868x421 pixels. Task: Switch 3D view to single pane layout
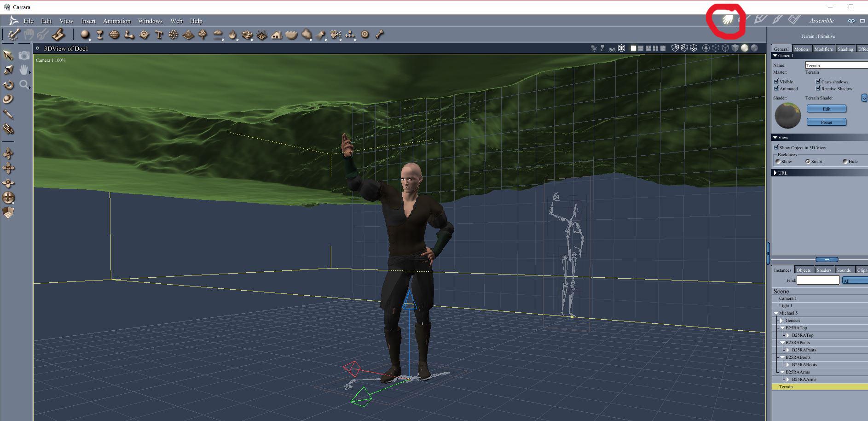pyautogui.click(x=633, y=48)
